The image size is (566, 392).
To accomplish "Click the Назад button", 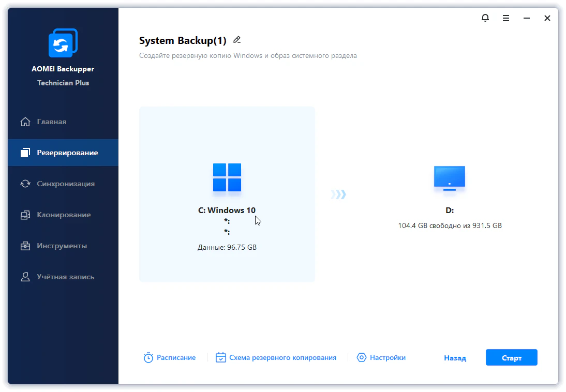I will coord(455,358).
